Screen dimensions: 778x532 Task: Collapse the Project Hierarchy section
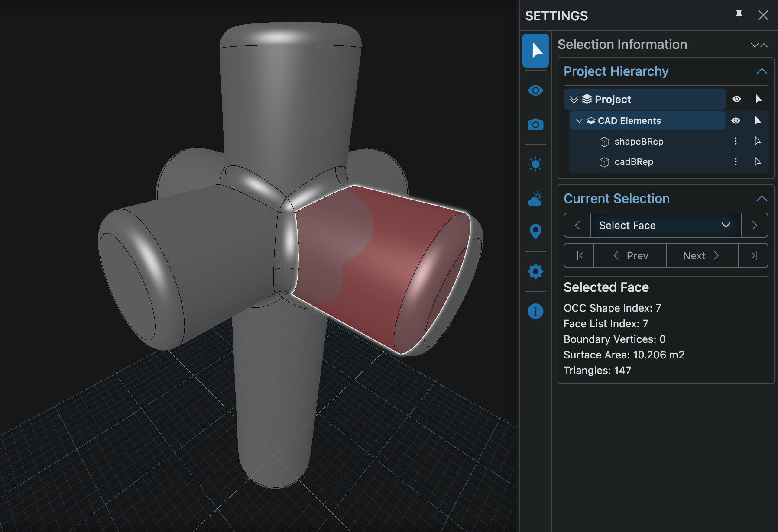[x=762, y=71]
